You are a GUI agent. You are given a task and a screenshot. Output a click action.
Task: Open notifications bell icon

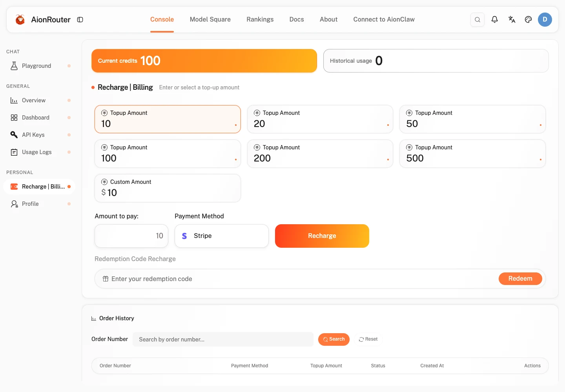[x=495, y=20]
